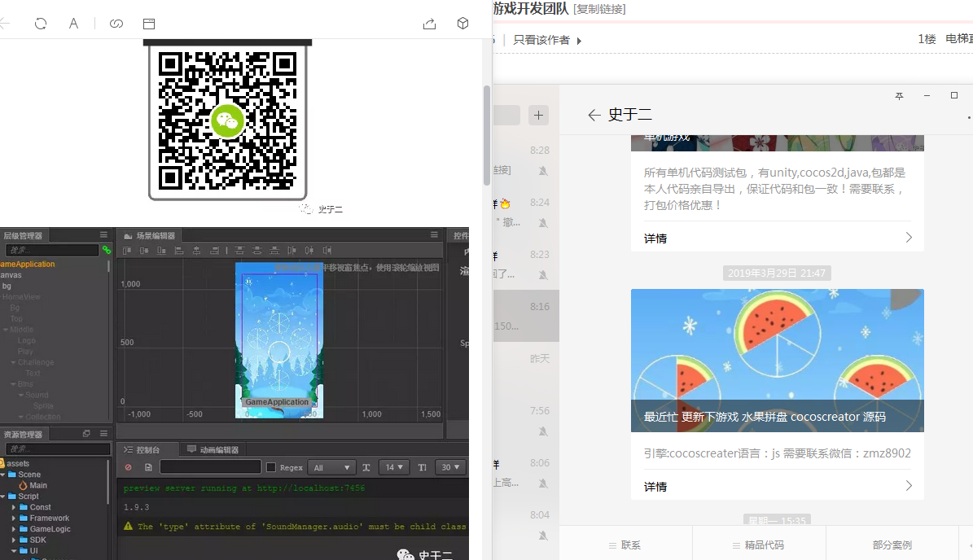This screenshot has height=560, width=973.
Task: Unmute the chat at 8:06
Action: click(x=543, y=483)
